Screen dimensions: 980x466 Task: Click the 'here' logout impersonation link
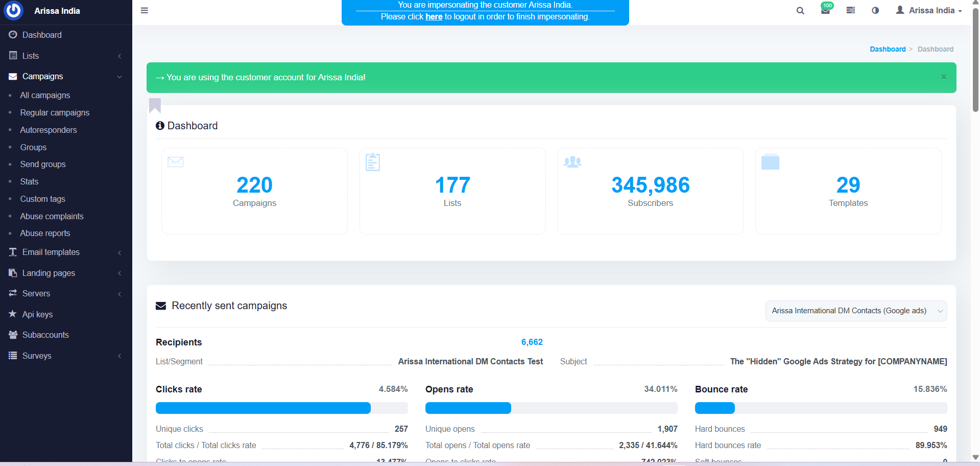tap(434, 17)
